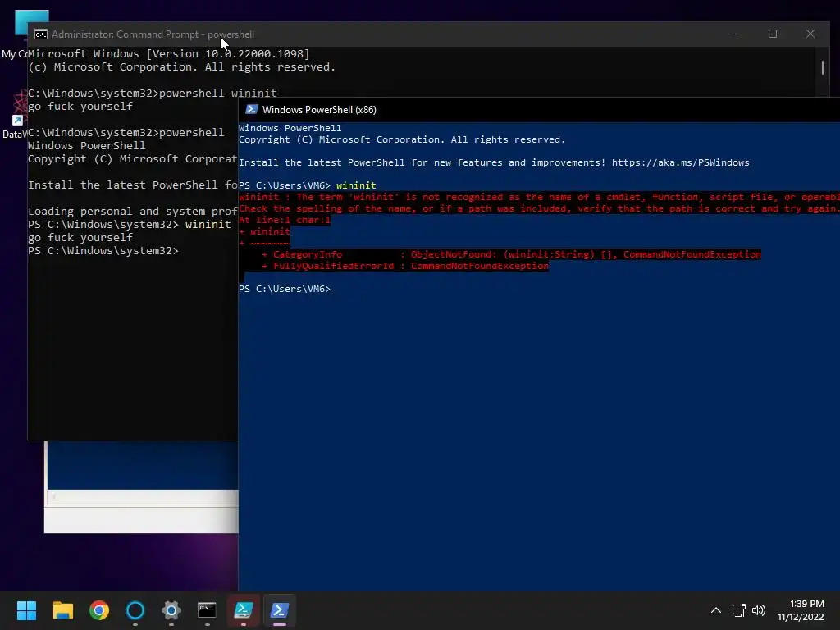Open network status tray icon
This screenshot has height=630, width=840.
(x=739, y=610)
